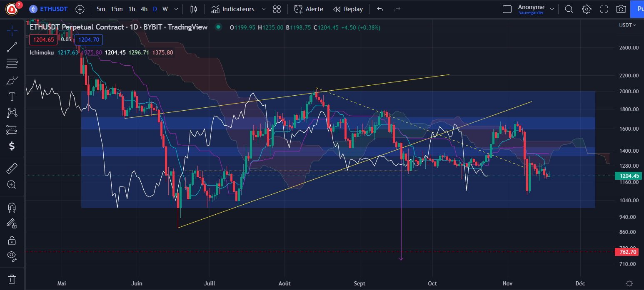644x290 pixels.
Task: Activate the zoom-in tool
Action: (12, 185)
